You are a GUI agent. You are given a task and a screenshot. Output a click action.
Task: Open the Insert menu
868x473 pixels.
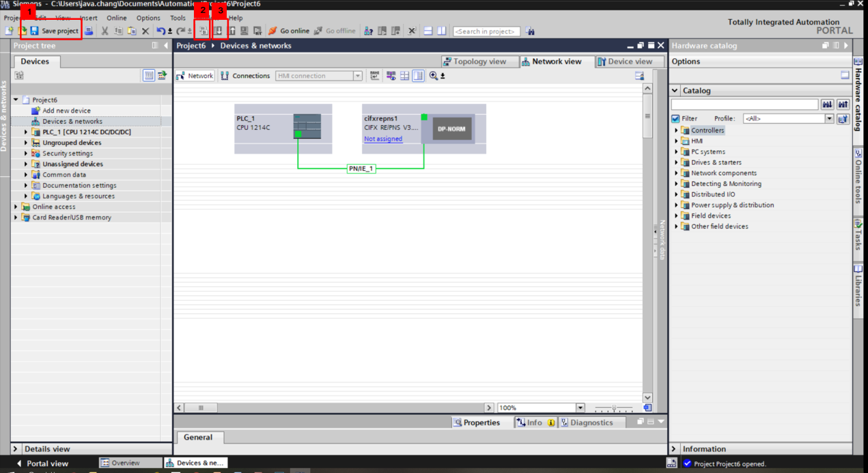pyautogui.click(x=89, y=18)
